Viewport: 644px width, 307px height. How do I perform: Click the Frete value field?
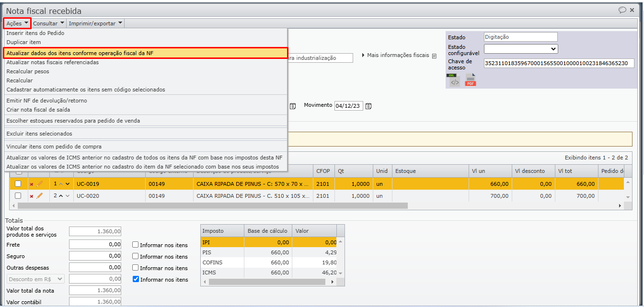pyautogui.click(x=95, y=244)
